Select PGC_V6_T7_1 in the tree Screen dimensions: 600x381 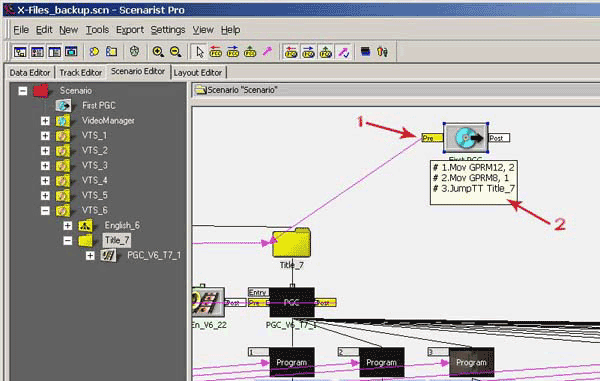pos(154,255)
